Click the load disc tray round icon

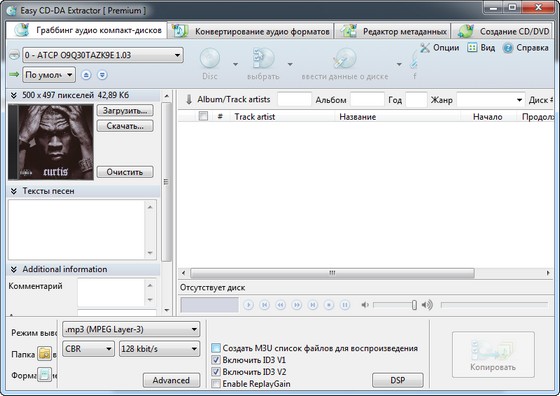click(102, 75)
